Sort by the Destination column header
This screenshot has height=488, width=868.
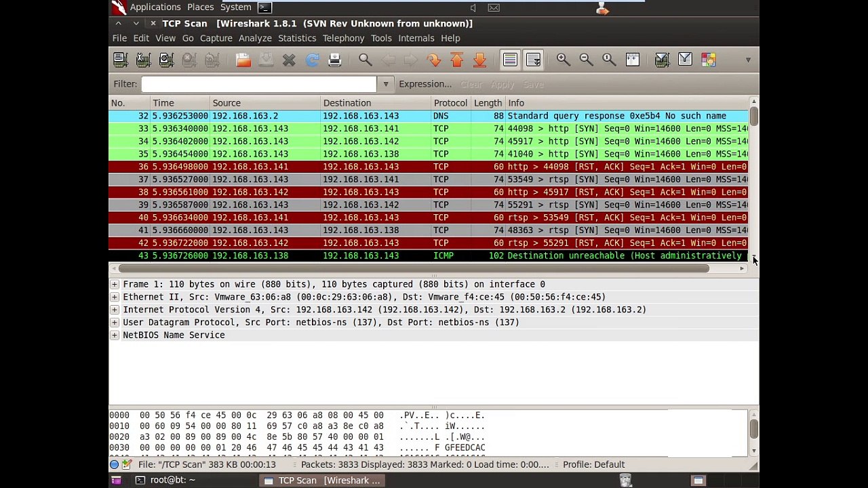(376, 103)
